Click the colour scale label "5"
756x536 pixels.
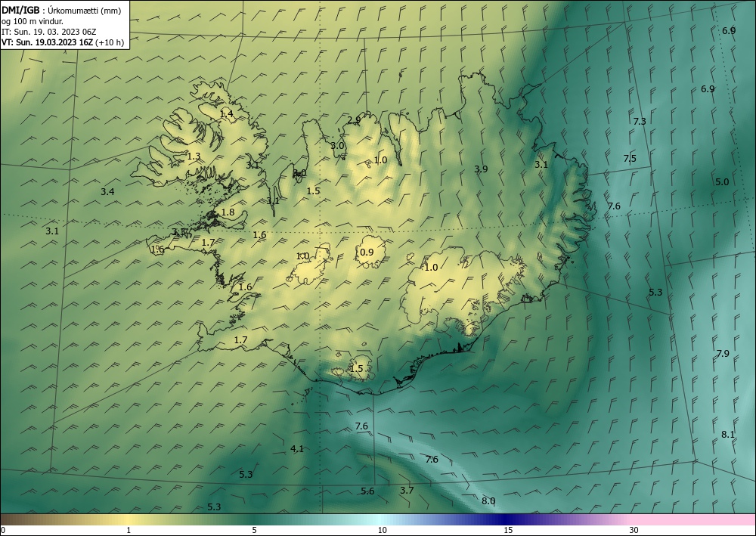coord(254,531)
